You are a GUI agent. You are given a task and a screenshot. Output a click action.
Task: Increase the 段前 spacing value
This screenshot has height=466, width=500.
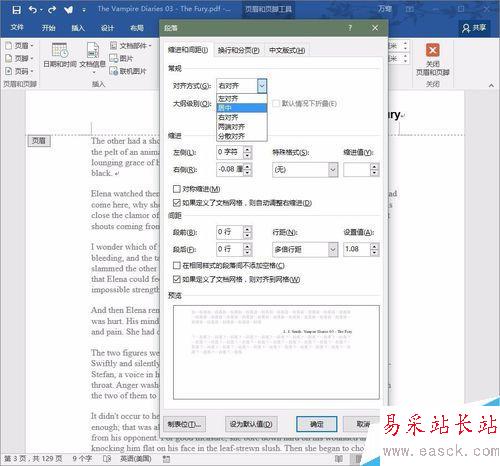pyautogui.click(x=247, y=229)
